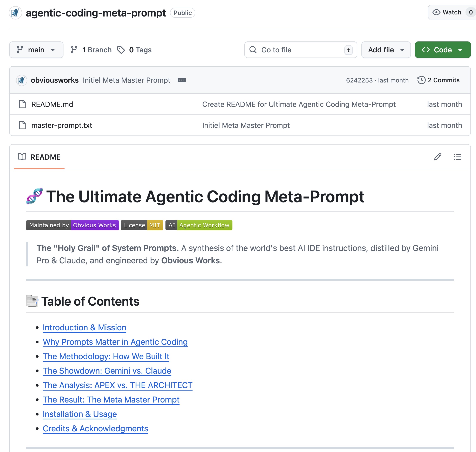Viewport: 476px width, 452px height.
Task: Expand commit message ellipsis icon
Action: coord(182,80)
